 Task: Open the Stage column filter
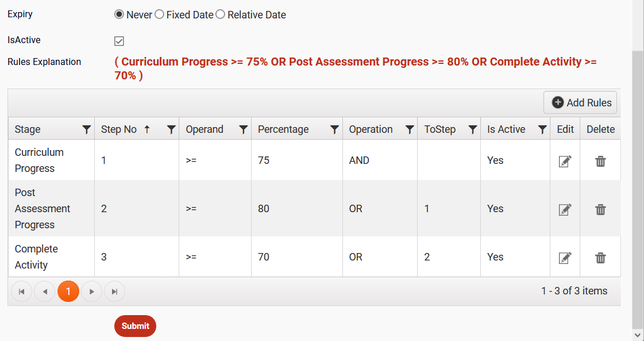click(86, 129)
